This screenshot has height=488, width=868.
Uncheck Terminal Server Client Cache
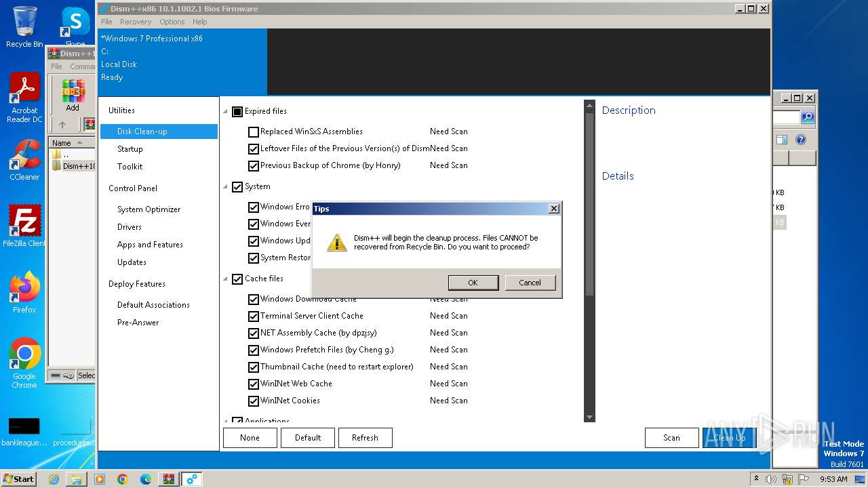[x=254, y=317]
